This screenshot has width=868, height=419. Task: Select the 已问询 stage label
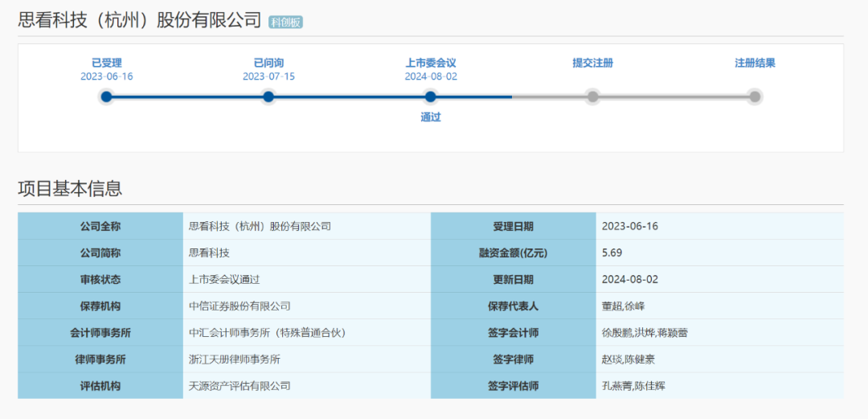(x=268, y=63)
